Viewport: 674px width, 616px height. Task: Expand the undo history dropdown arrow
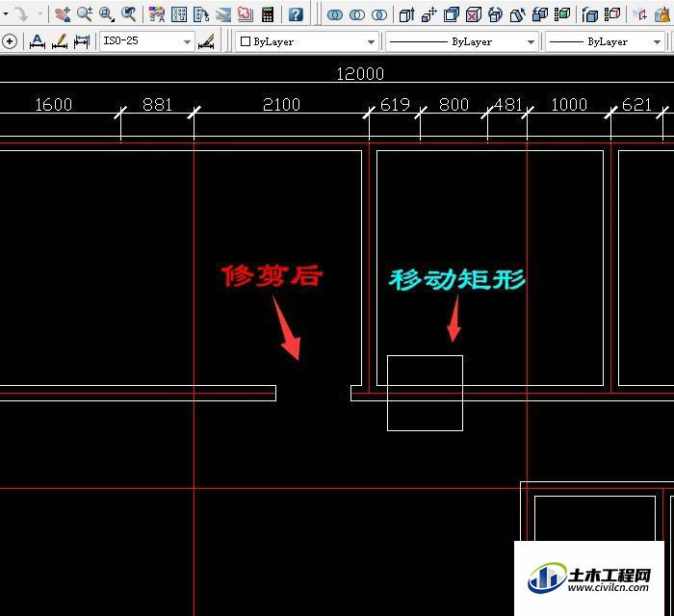click(x=6, y=13)
